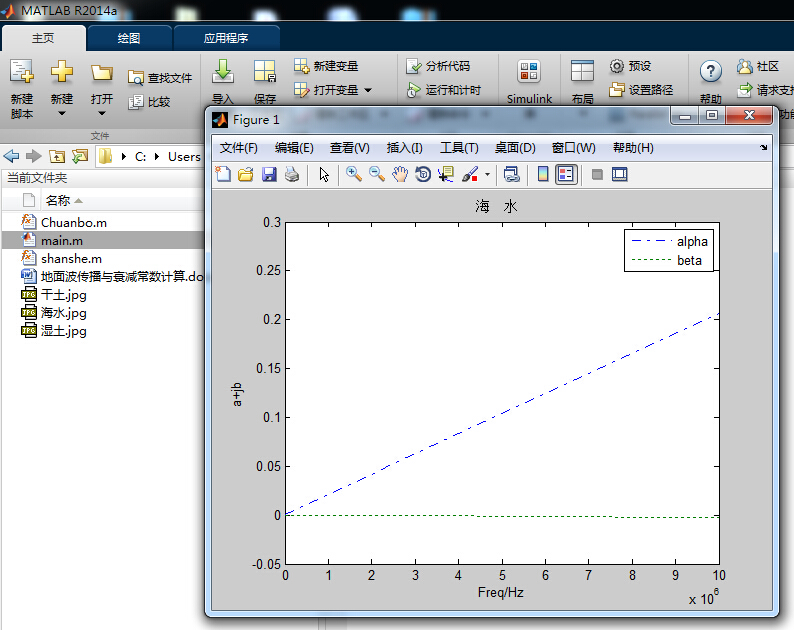Expand the arrow before C: in path
The height and width of the screenshot is (630, 794).
click(x=124, y=157)
